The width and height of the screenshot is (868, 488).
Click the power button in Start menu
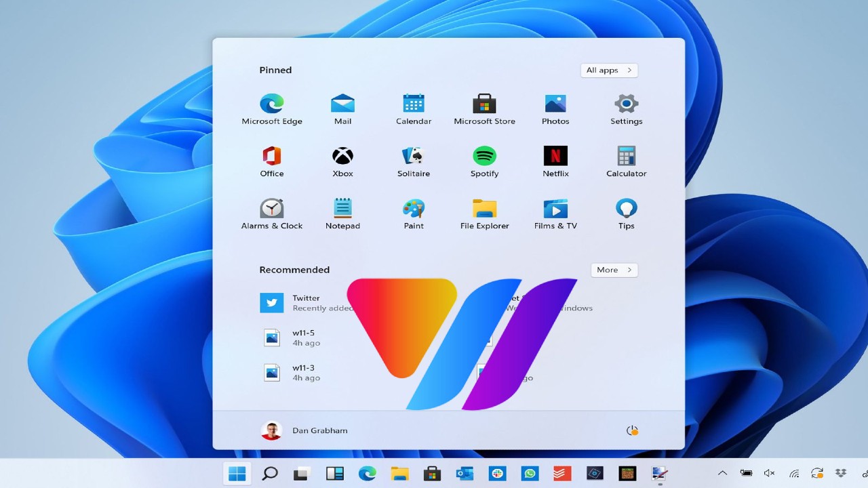coord(632,430)
